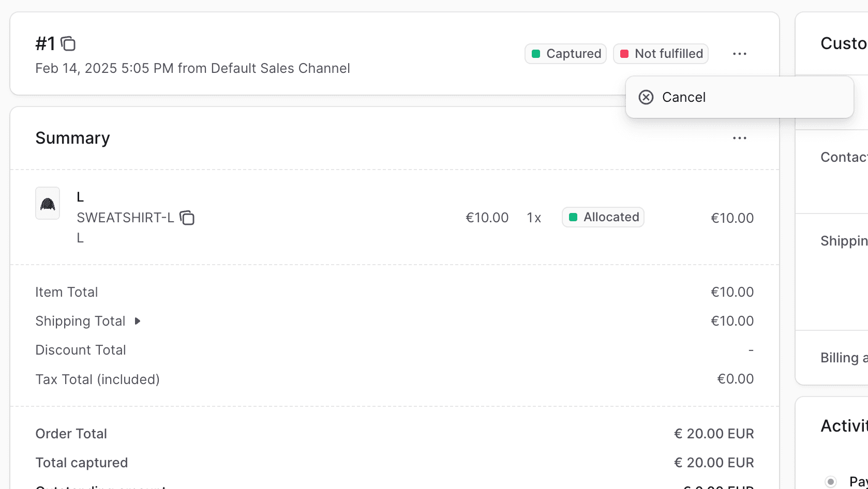The width and height of the screenshot is (868, 489).
Task: Click the 1x quantity of the item
Action: (x=534, y=218)
